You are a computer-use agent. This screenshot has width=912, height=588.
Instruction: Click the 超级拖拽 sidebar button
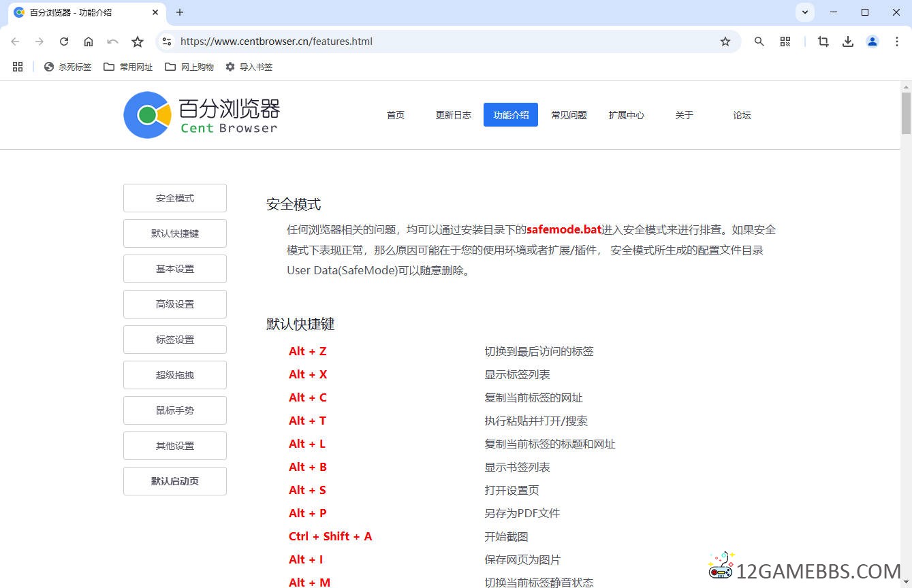[175, 375]
